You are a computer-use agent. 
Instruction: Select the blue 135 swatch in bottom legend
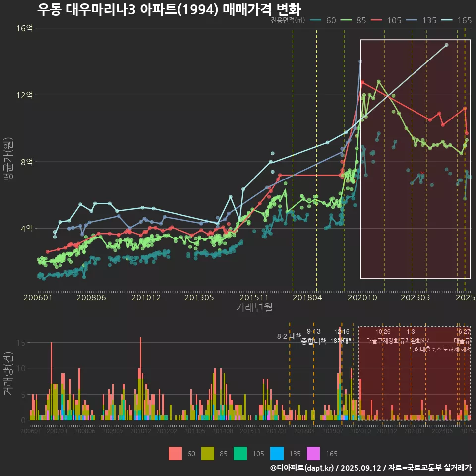(x=277, y=454)
